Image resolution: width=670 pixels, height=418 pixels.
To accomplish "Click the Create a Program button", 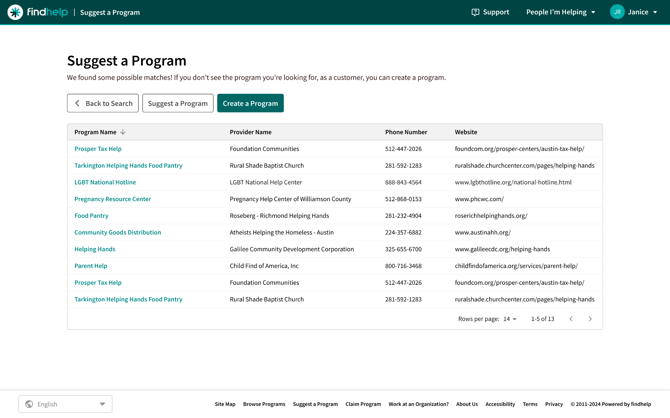I will (250, 103).
